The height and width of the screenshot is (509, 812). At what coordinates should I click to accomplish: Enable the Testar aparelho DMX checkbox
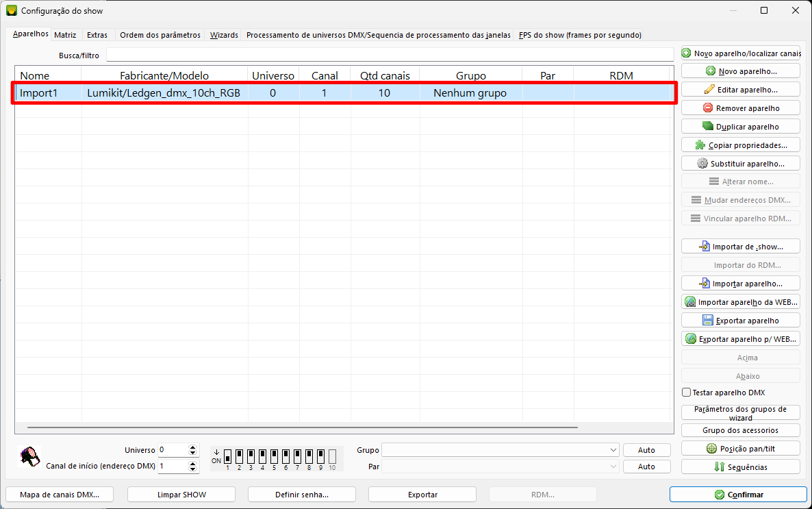687,393
